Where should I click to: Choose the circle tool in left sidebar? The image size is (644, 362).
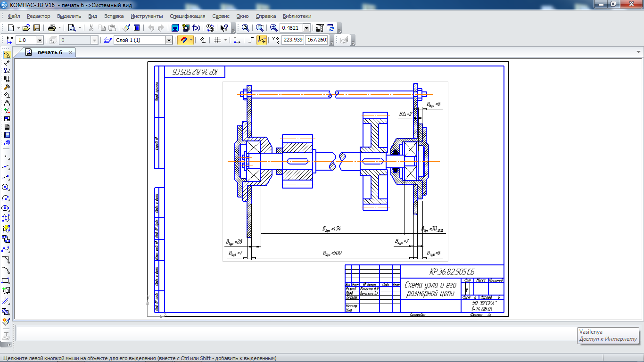(6, 187)
